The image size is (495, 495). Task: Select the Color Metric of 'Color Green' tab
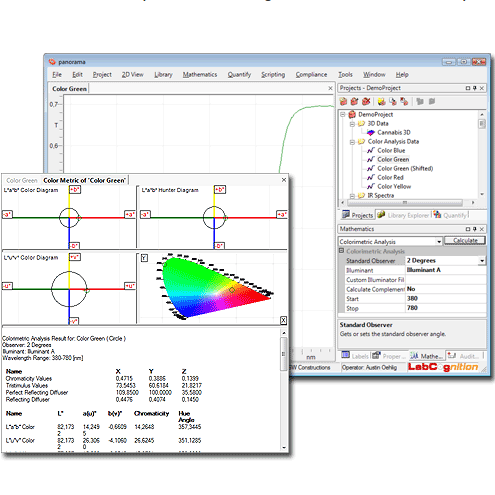85,180
